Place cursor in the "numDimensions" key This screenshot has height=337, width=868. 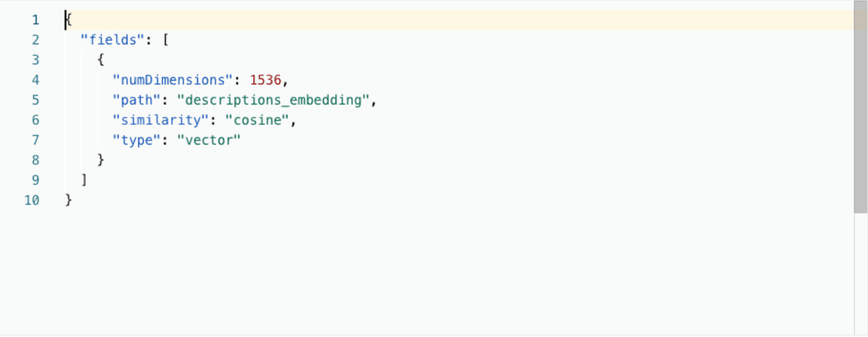click(171, 80)
